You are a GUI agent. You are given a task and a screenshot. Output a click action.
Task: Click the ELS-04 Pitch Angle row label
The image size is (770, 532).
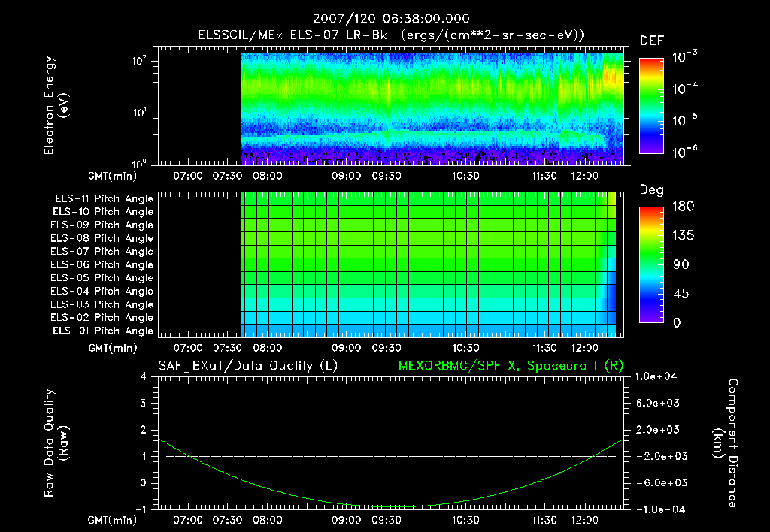[102, 292]
